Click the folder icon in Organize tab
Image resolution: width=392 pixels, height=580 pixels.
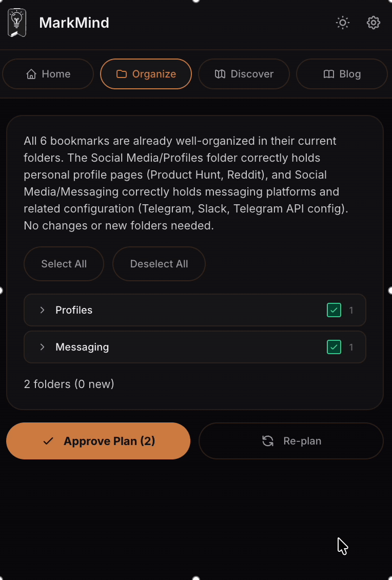(122, 74)
